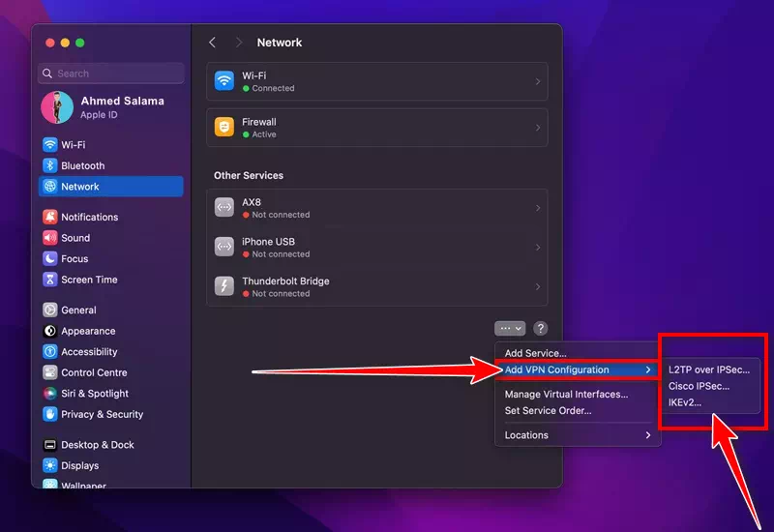Go forward with the right chevron
The image size is (774, 532).
(239, 43)
